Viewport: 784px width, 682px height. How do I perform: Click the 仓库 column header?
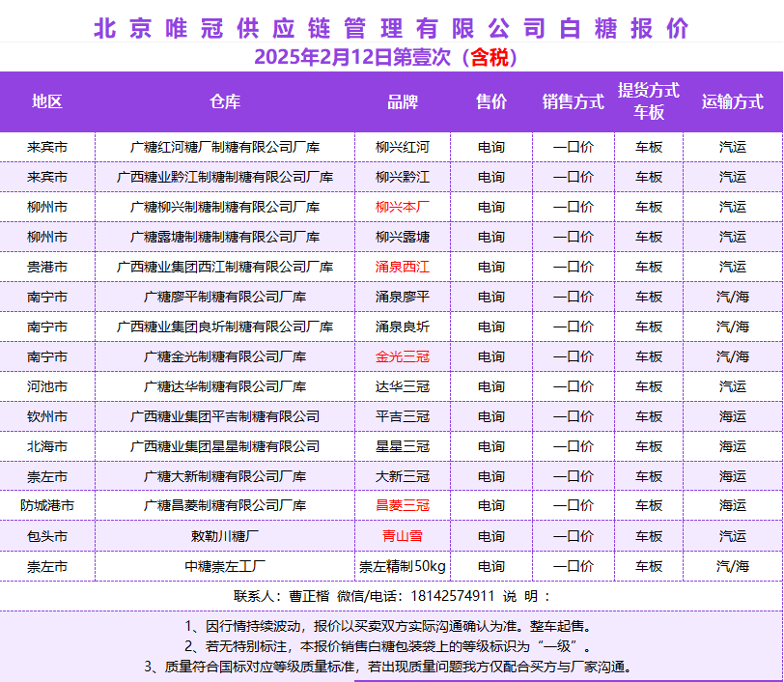click(x=225, y=102)
